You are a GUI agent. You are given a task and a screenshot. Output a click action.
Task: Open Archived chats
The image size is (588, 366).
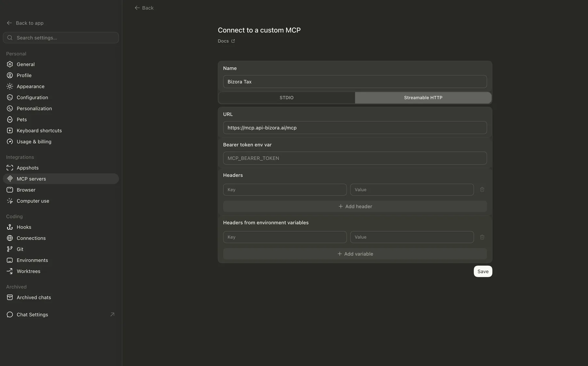click(61, 297)
